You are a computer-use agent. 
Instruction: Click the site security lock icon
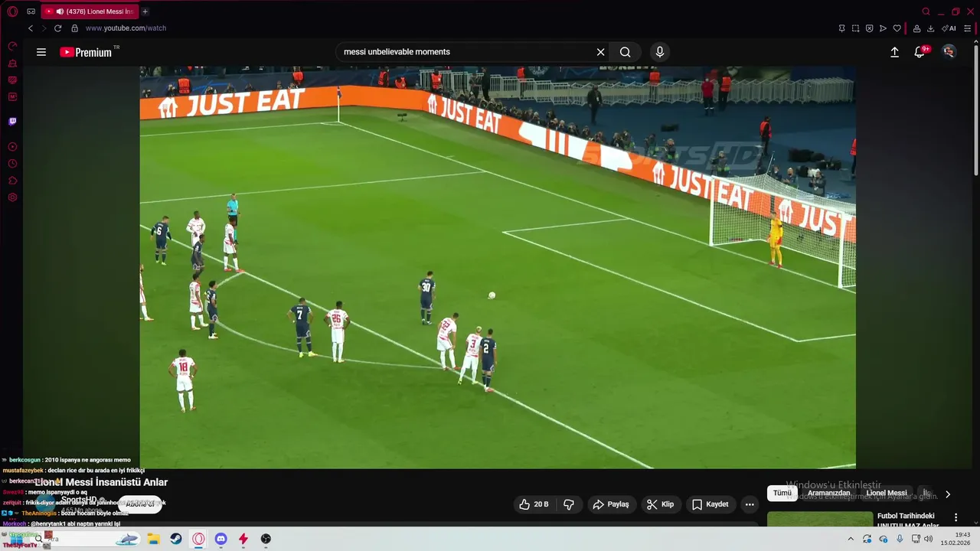pos(74,28)
